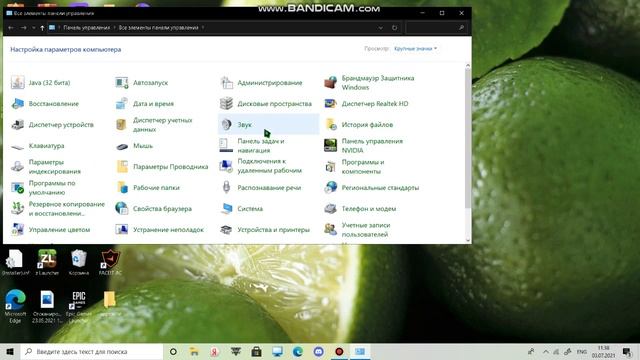Open Microsoft Store on taskbar
640x360 pixels.
click(x=256, y=351)
